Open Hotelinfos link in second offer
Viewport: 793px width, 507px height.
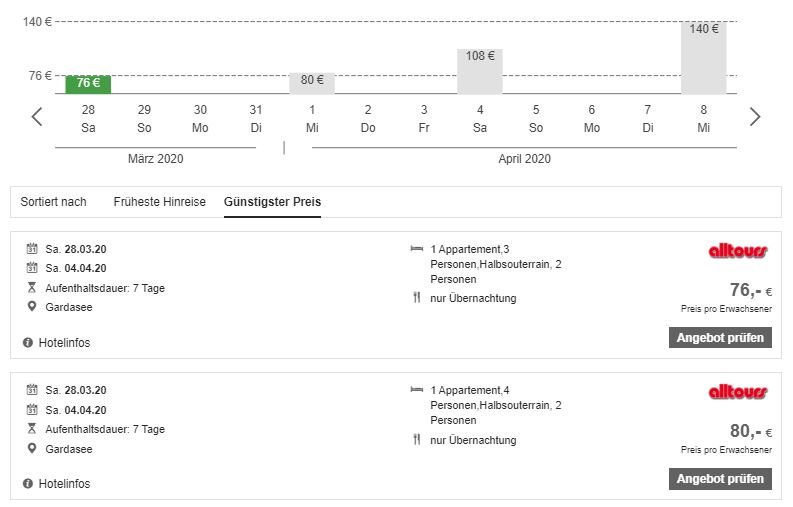pyautogui.click(x=64, y=484)
